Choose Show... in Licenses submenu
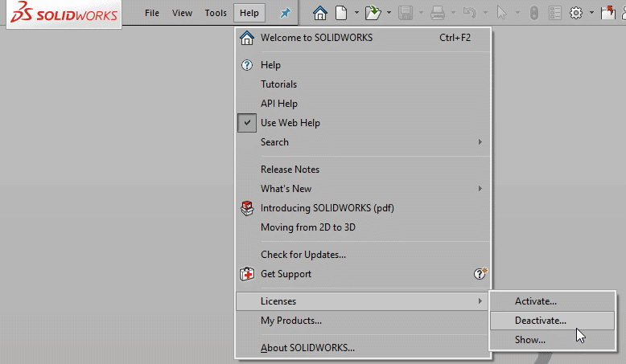Image resolution: width=626 pixels, height=364 pixels. (x=553, y=340)
